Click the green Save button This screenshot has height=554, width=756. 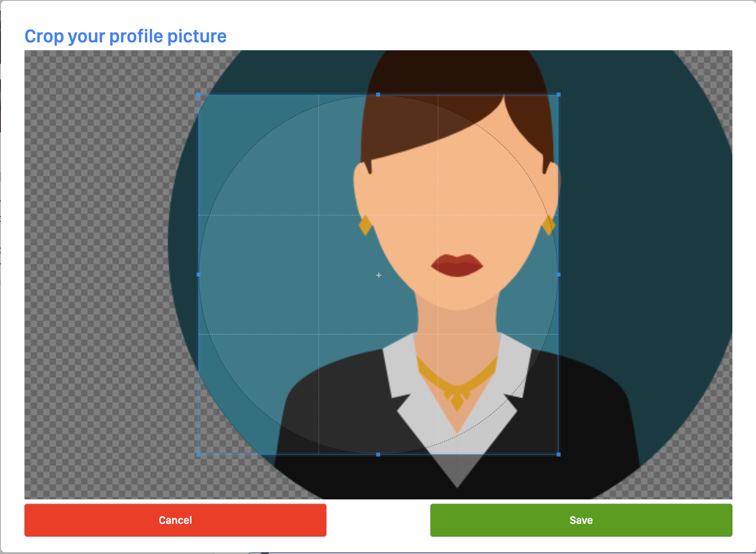click(581, 520)
